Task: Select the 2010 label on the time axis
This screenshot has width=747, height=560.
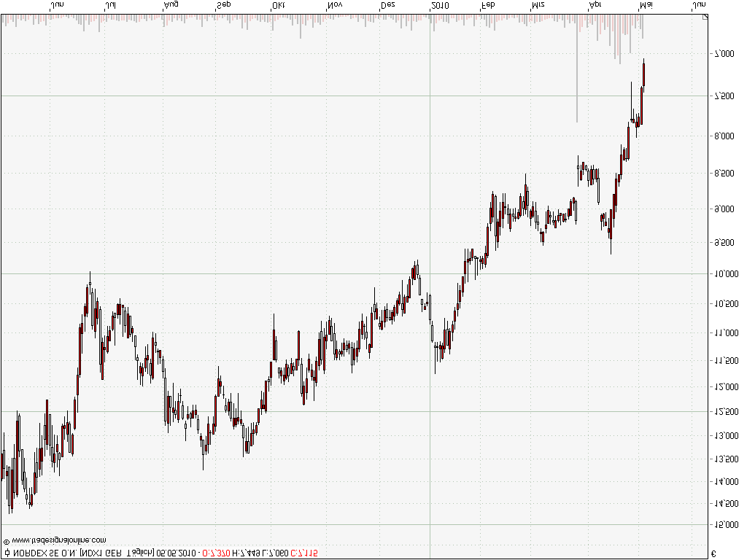Action: tap(441, 6)
